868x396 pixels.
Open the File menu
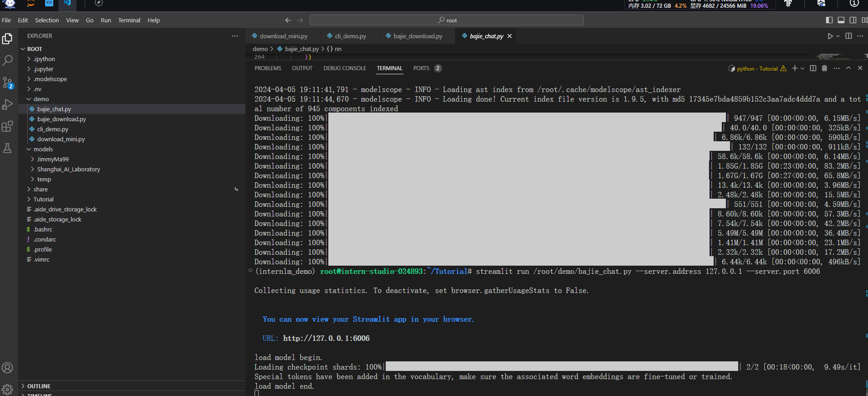[6, 20]
